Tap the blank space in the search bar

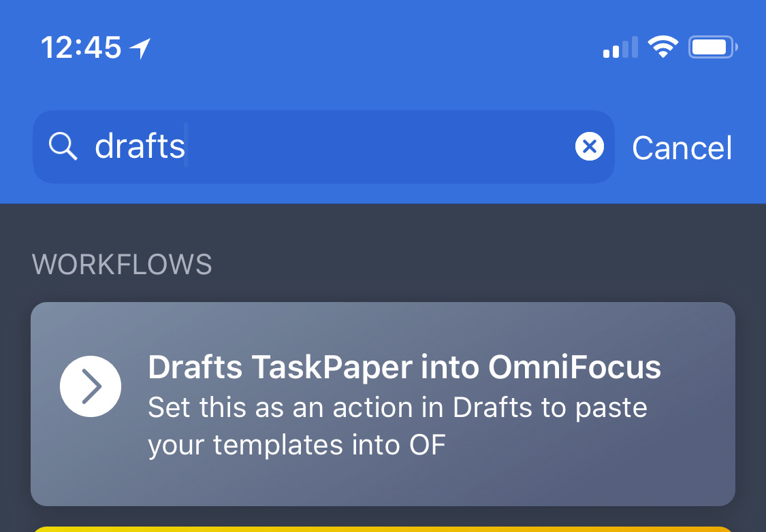point(381,147)
